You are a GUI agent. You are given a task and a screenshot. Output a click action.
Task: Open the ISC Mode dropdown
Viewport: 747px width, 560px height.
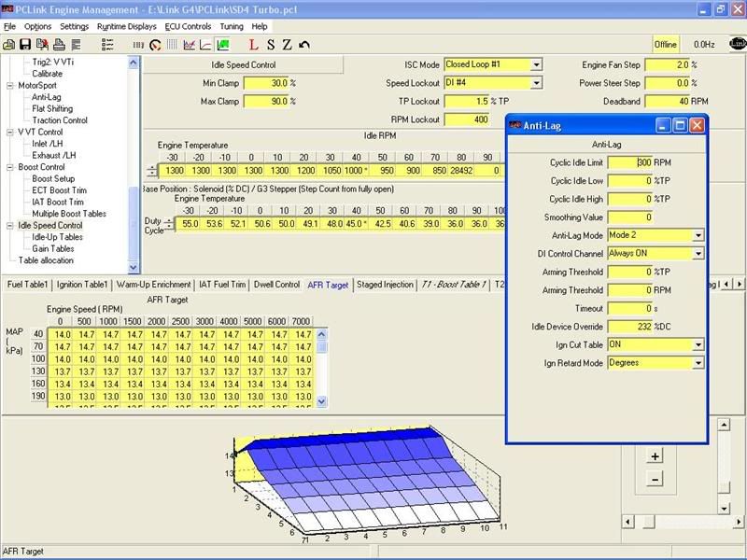click(536, 64)
